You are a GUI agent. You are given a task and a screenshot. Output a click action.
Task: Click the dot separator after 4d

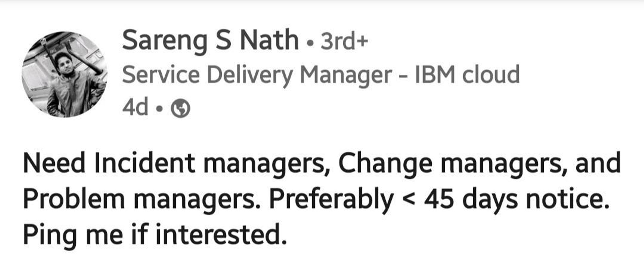160,109
